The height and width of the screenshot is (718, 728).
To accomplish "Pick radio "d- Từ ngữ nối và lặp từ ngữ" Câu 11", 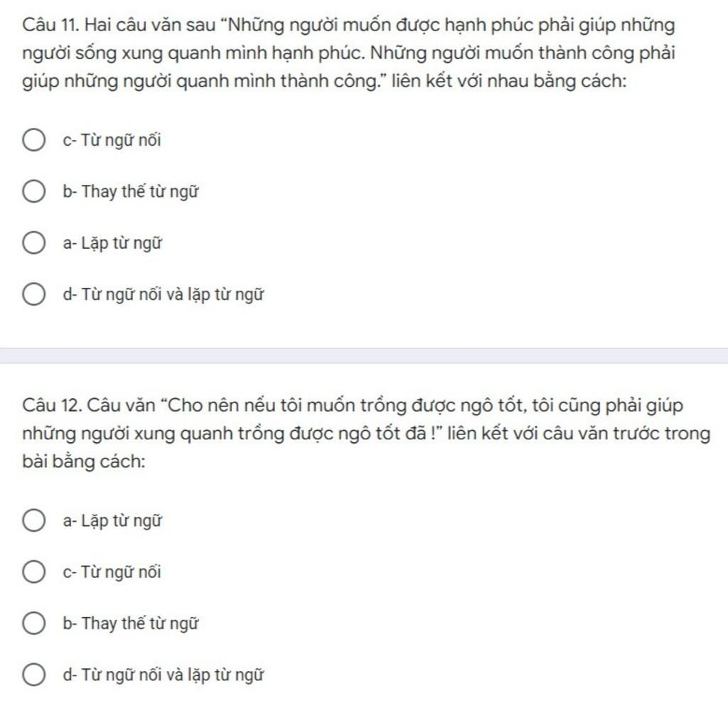I will click(34, 295).
